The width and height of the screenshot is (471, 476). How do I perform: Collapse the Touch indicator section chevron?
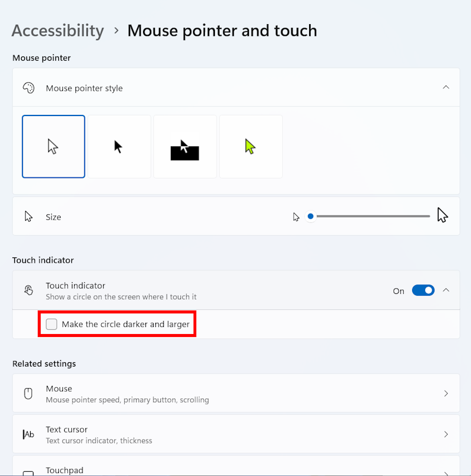tap(446, 290)
